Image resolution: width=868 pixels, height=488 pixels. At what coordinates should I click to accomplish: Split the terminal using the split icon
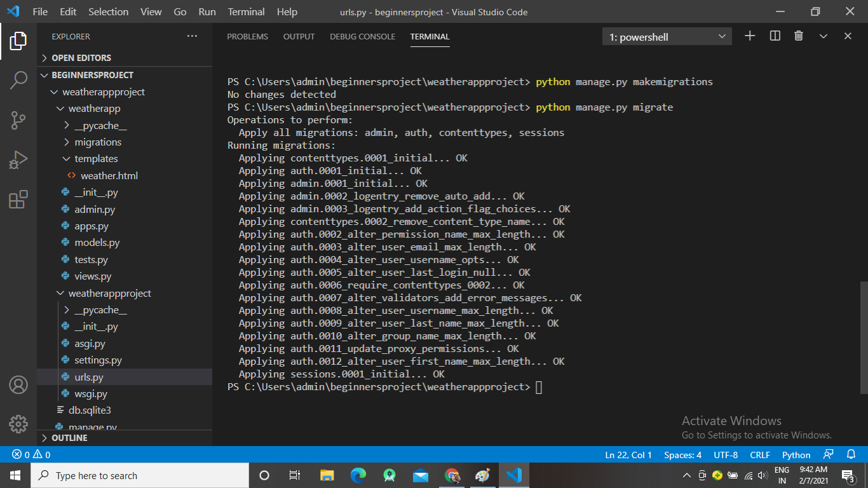[774, 36]
